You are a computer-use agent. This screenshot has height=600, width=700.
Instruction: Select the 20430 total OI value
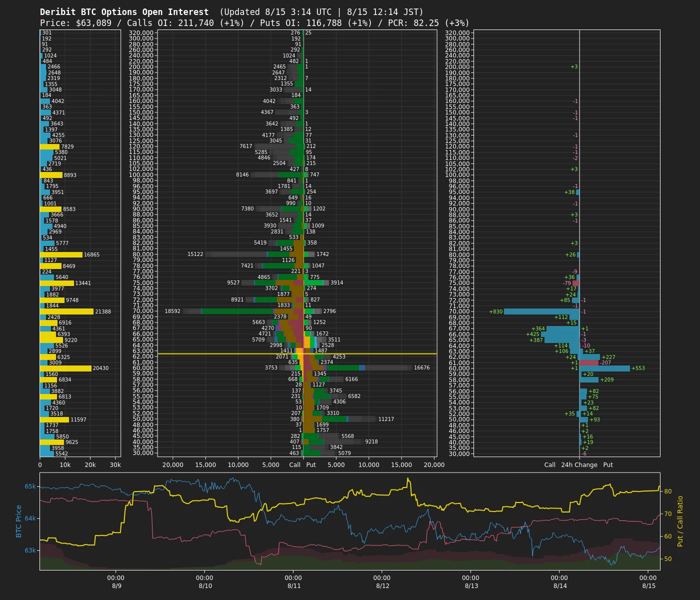pyautogui.click(x=100, y=368)
